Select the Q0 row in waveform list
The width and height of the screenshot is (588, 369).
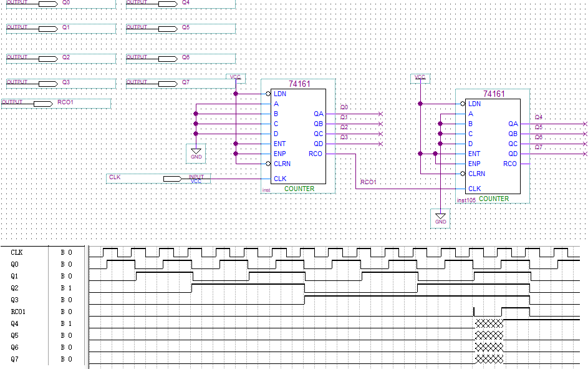[x=44, y=264]
